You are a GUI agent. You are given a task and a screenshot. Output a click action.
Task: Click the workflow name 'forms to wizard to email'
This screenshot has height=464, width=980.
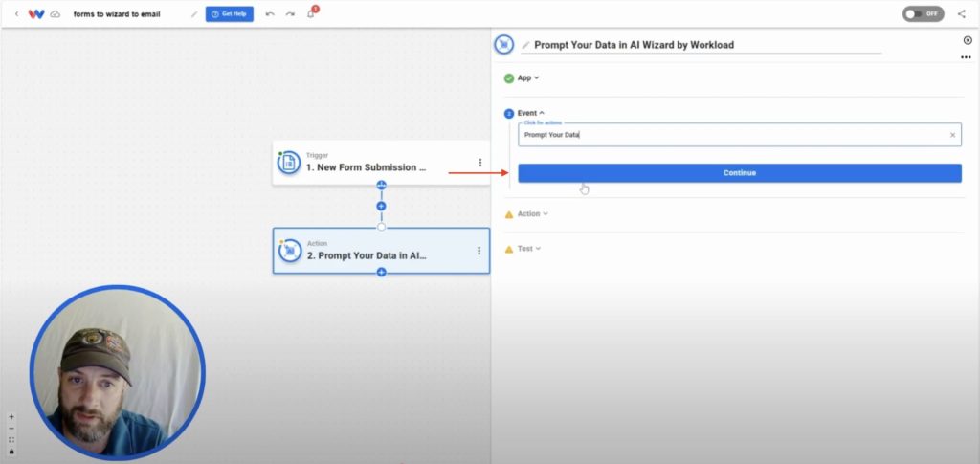click(117, 13)
